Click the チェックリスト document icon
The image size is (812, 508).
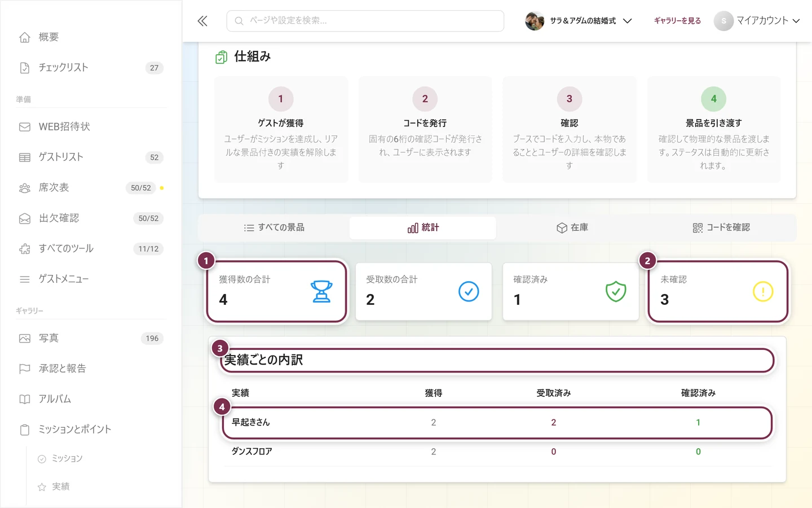(25, 68)
